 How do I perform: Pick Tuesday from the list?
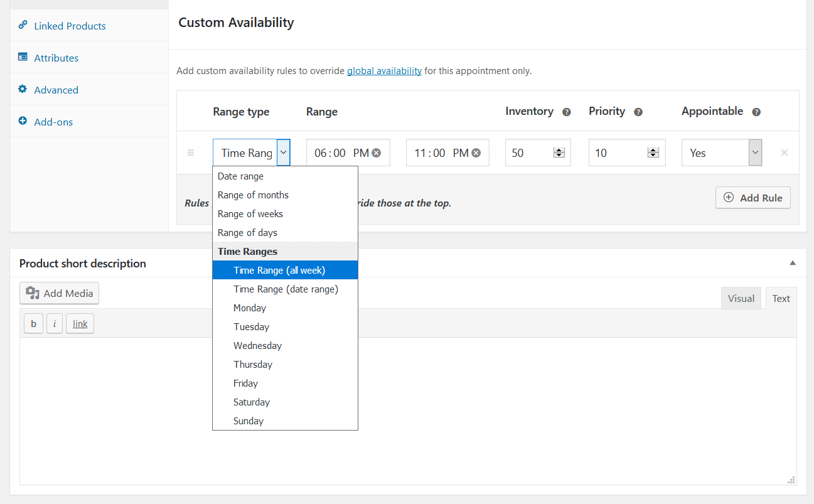coord(285,327)
